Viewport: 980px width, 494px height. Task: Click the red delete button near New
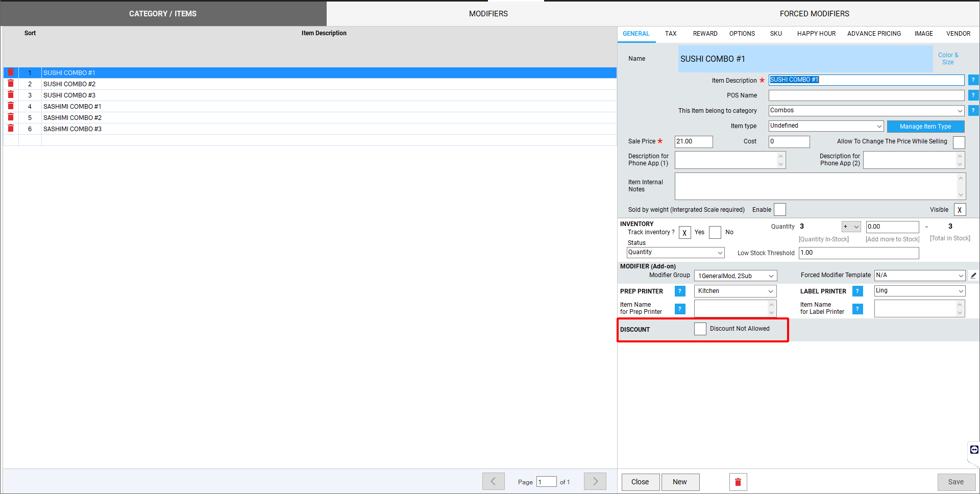click(738, 482)
